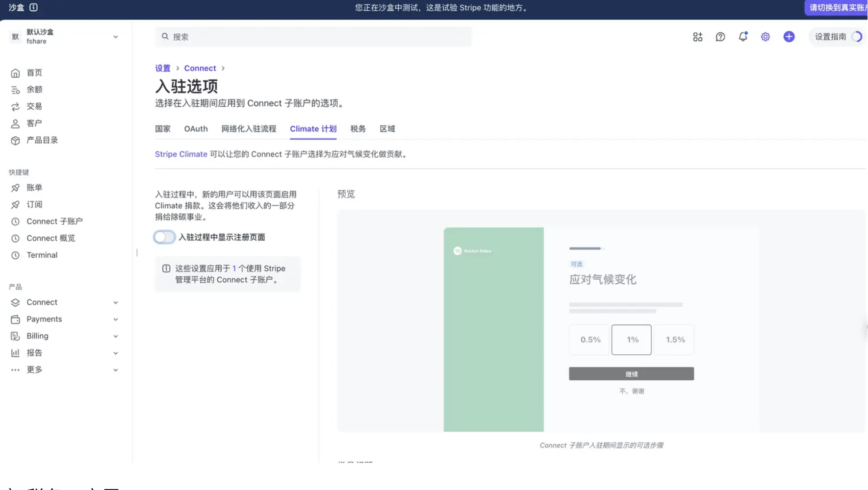Toggle 入驻过程中显示注册页面 switch
Screen dimensions: 868x490
click(x=164, y=237)
